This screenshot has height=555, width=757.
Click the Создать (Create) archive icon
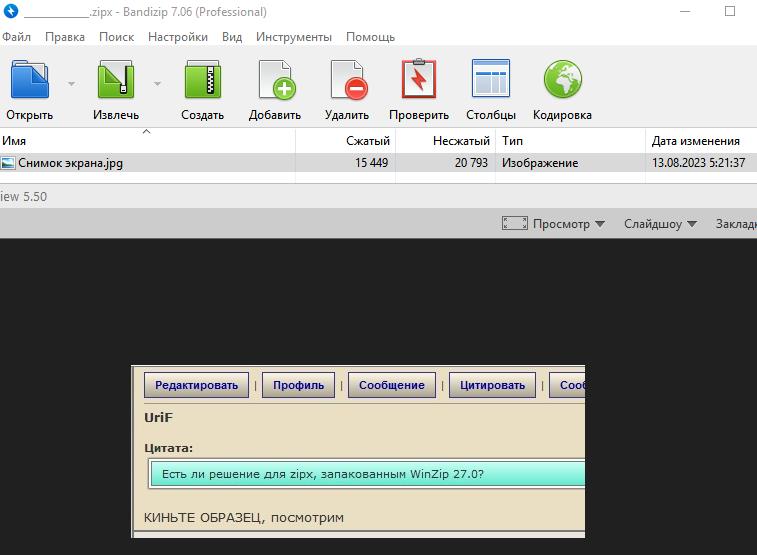[x=203, y=79]
